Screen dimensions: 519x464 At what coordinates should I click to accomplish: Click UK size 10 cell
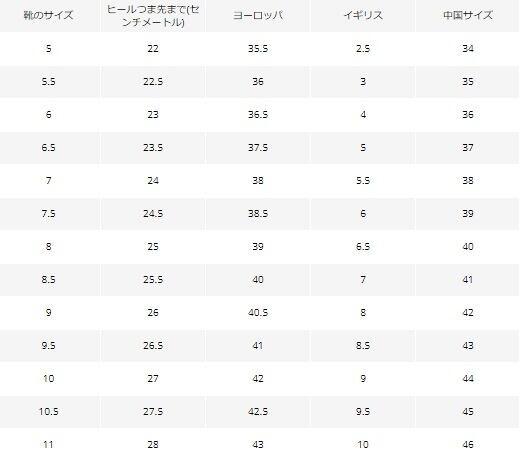tap(363, 445)
